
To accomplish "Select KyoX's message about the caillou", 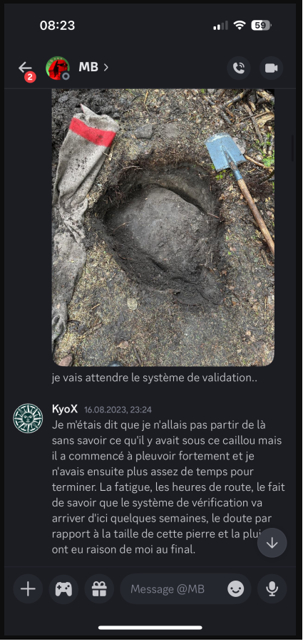I will click(x=168, y=487).
